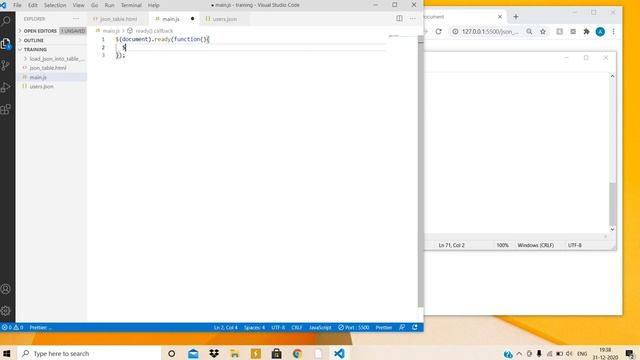Open the Source Control view icon
Viewport: 640px width, 360px height.
coord(6,65)
